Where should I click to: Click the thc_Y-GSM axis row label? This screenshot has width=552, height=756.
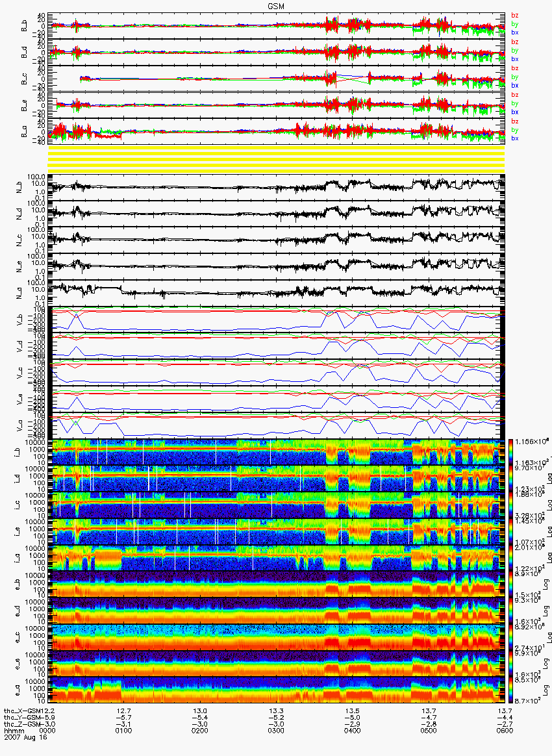pos(23,717)
